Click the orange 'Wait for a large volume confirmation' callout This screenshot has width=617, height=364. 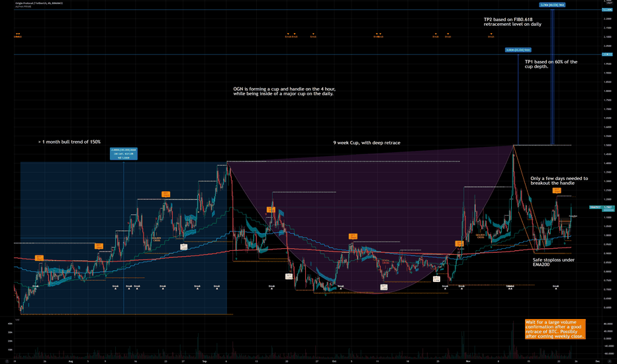click(x=555, y=329)
